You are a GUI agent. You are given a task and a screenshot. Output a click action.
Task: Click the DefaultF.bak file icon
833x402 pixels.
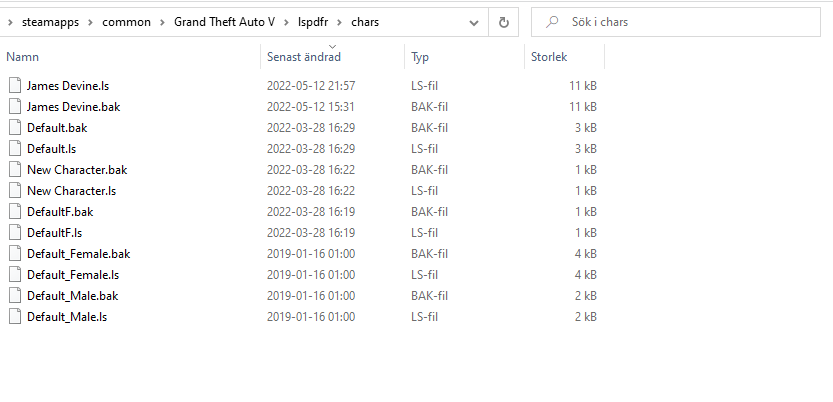(14, 211)
